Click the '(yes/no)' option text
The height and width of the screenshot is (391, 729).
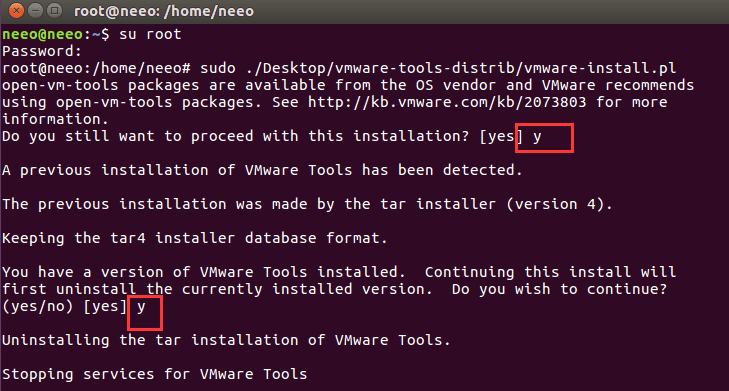click(38, 306)
